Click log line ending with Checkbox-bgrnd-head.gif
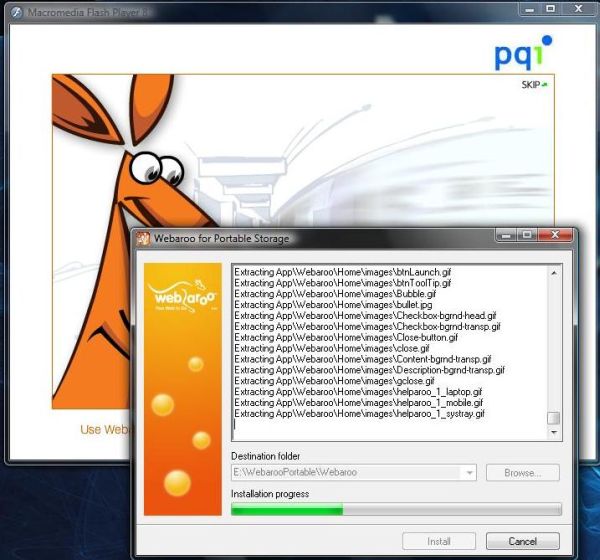This screenshot has height=560, width=600. click(x=365, y=316)
